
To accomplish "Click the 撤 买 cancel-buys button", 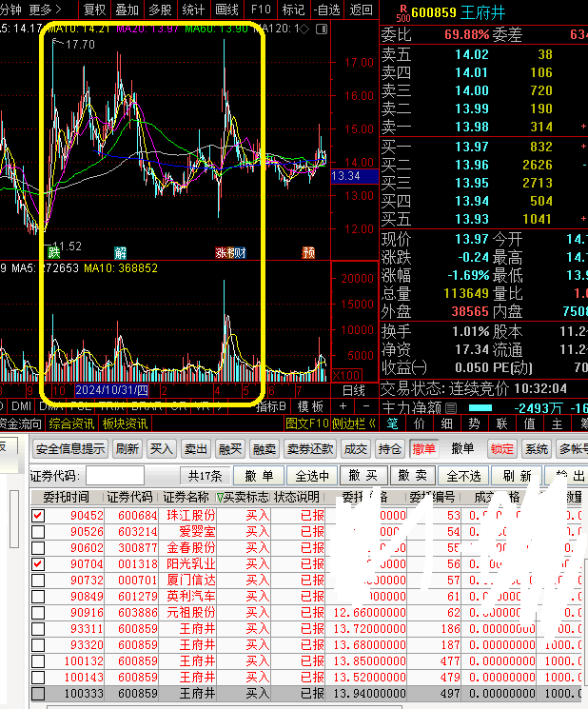I will pos(363,476).
